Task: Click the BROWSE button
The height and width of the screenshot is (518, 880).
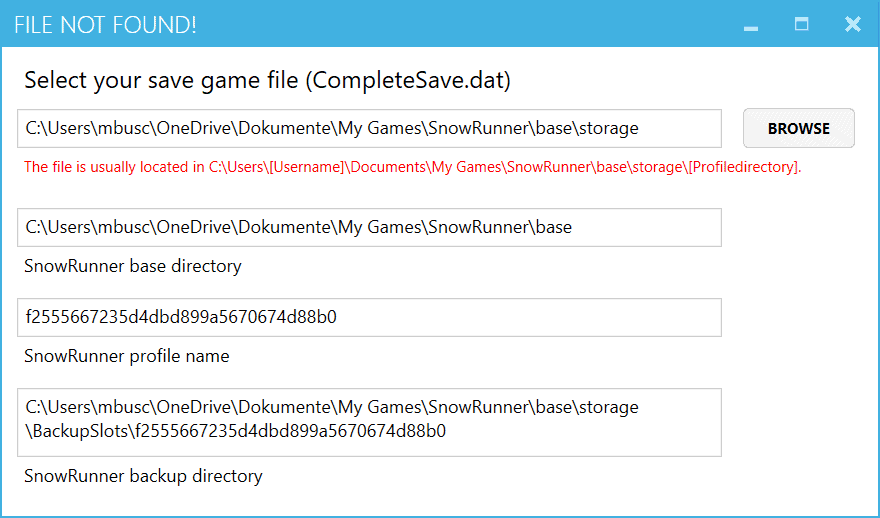Action: pyautogui.click(x=798, y=128)
